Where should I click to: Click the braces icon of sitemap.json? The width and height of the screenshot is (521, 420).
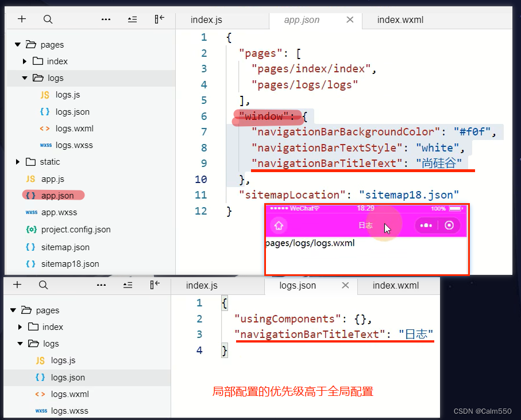30,247
